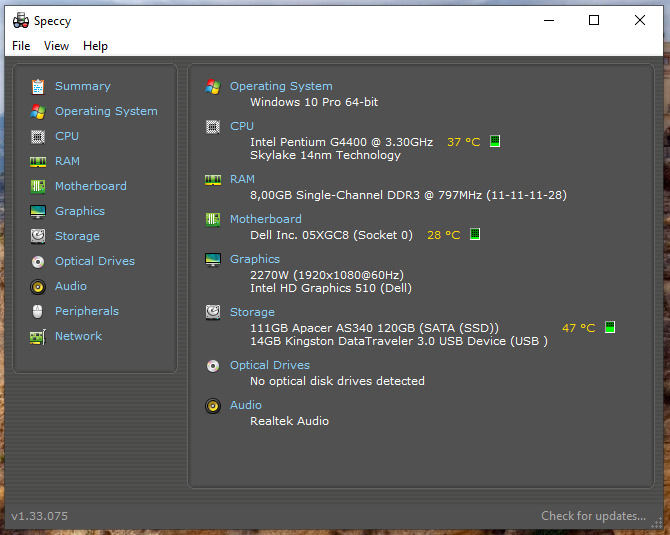The image size is (670, 535).
Task: Click the Audio speaker icon in sidebar
Action: tap(38, 286)
